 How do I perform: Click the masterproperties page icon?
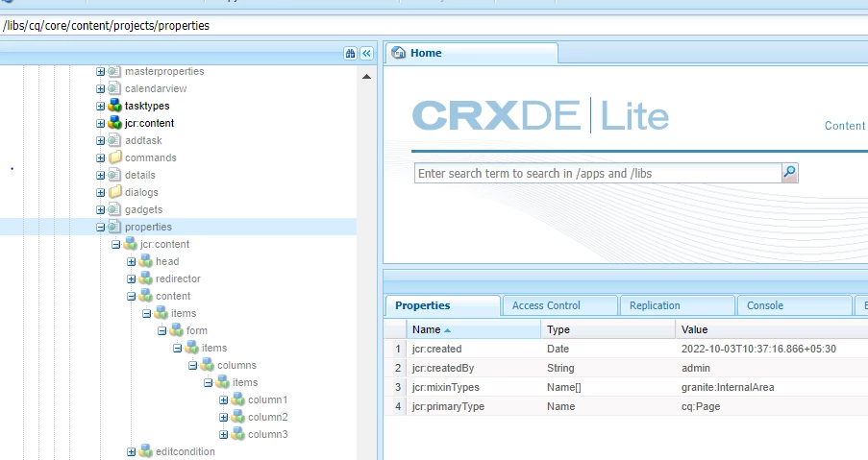[114, 71]
